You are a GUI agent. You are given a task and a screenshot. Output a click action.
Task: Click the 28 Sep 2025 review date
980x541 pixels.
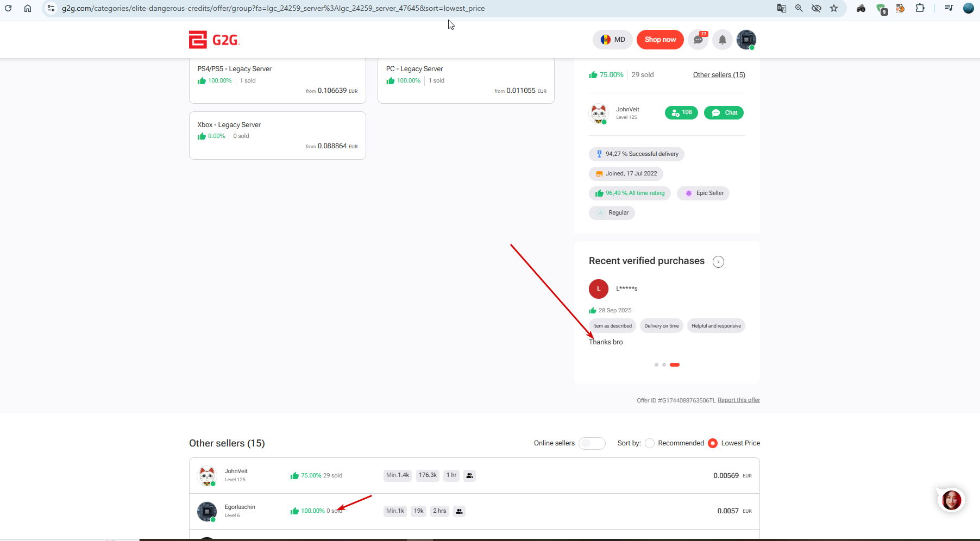615,311
